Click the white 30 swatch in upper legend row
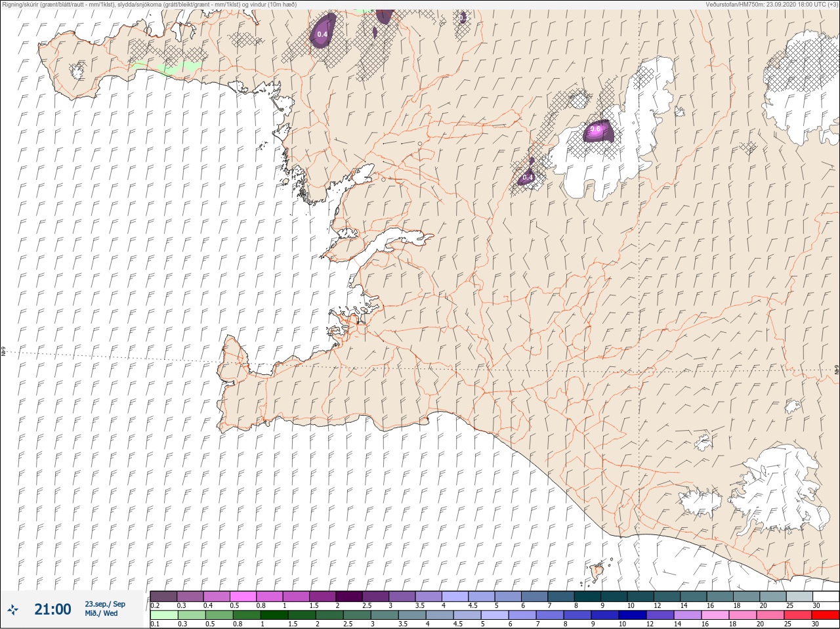 [x=826, y=596]
